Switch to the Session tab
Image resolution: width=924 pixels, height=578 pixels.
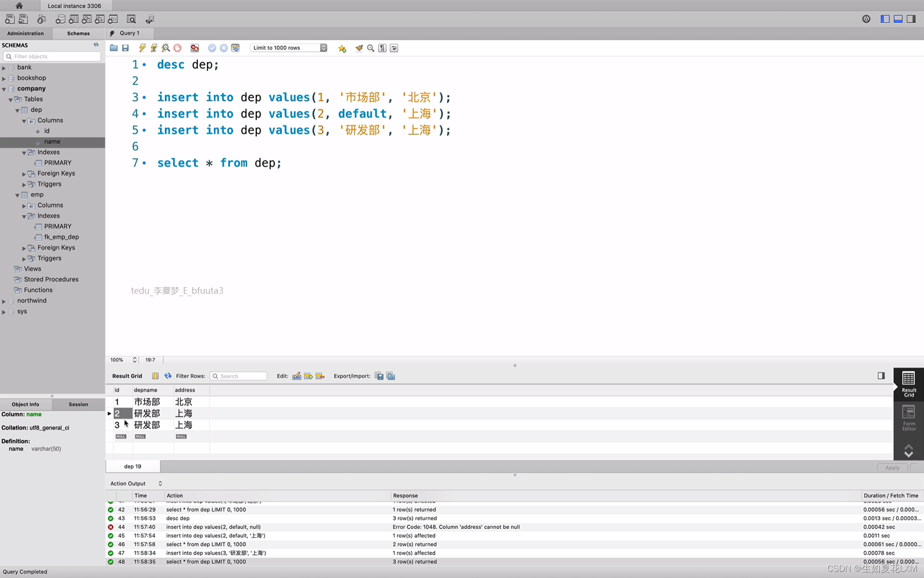click(x=78, y=404)
